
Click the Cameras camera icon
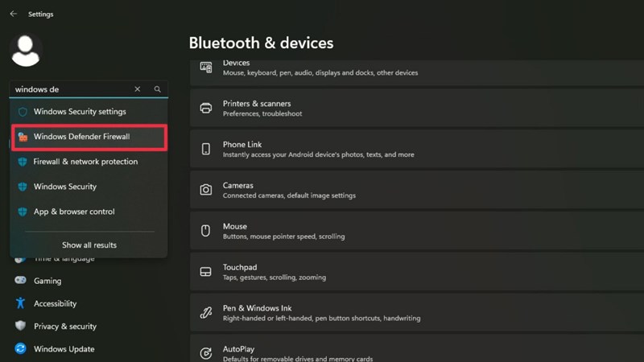click(206, 190)
